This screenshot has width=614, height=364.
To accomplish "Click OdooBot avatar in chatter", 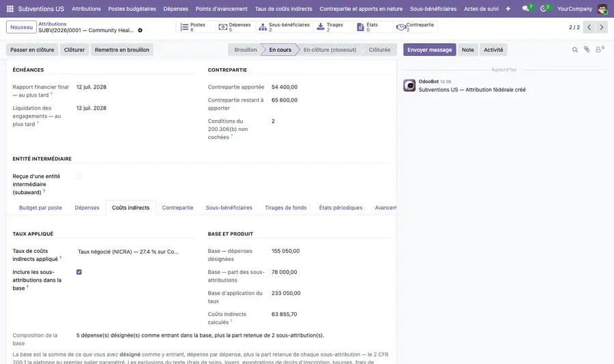I will click(409, 85).
